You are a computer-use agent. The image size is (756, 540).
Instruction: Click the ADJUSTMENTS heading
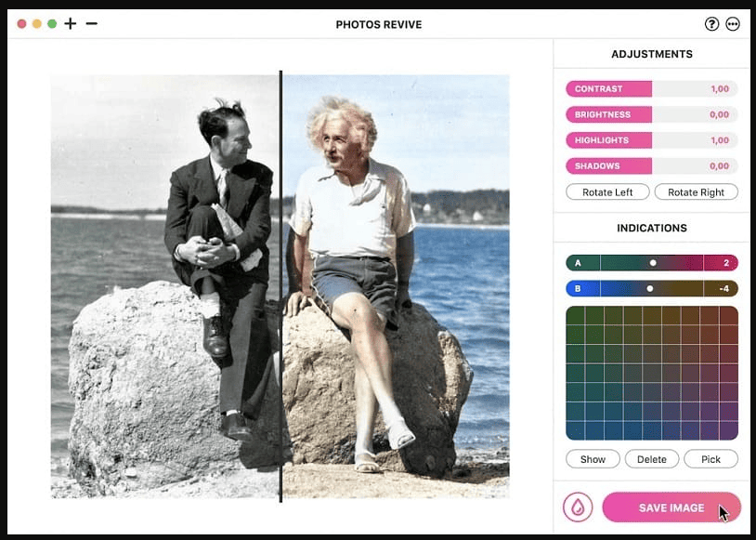tap(652, 54)
